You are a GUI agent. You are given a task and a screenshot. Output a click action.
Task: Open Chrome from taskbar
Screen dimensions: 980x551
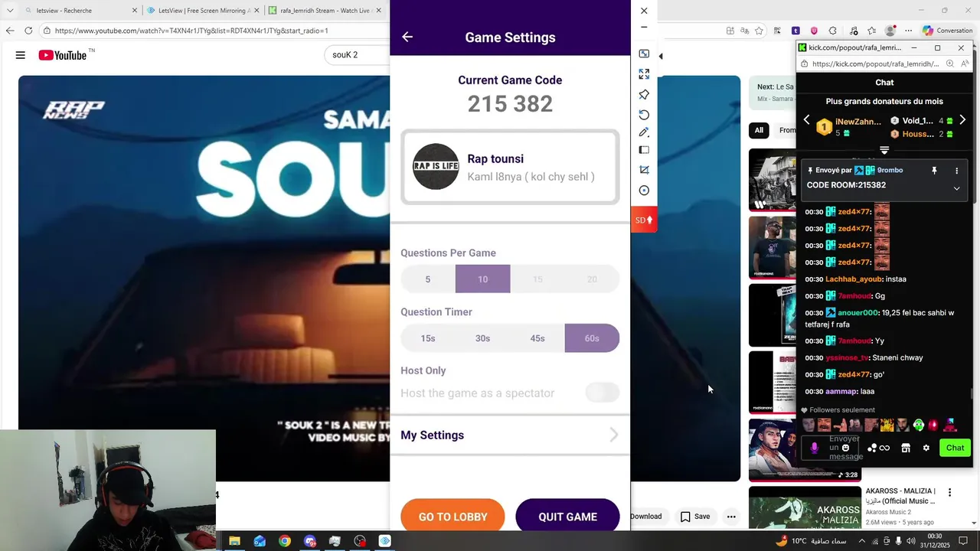tap(285, 541)
